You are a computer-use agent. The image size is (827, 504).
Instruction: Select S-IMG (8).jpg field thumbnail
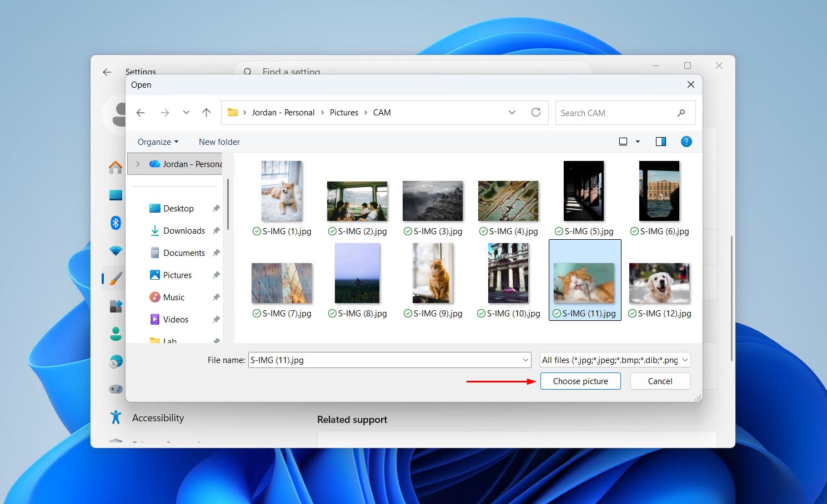tap(357, 274)
